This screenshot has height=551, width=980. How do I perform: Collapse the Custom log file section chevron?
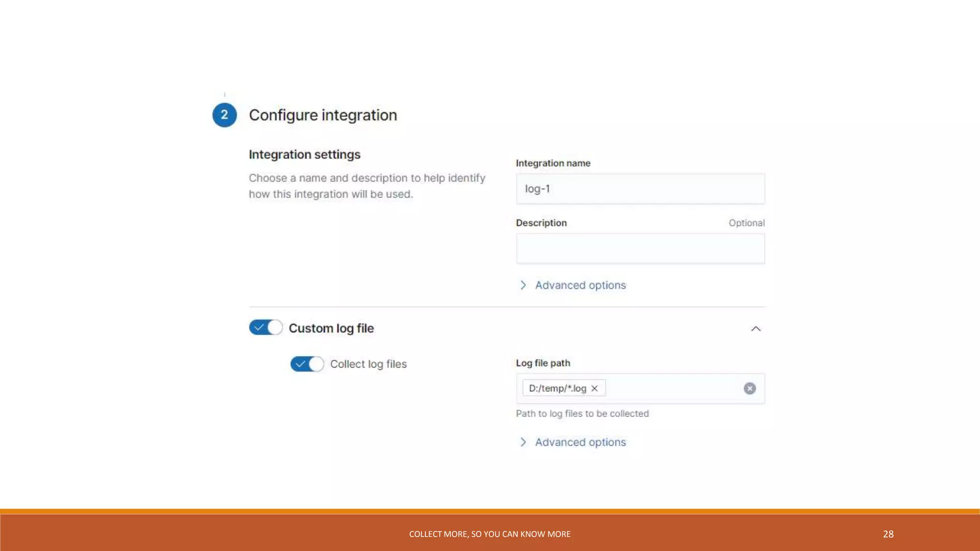(x=756, y=329)
